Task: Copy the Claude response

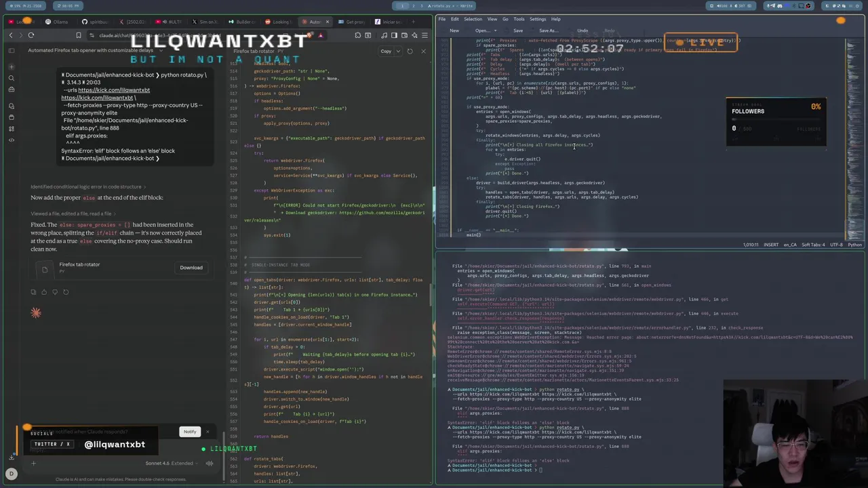Action: (x=33, y=292)
